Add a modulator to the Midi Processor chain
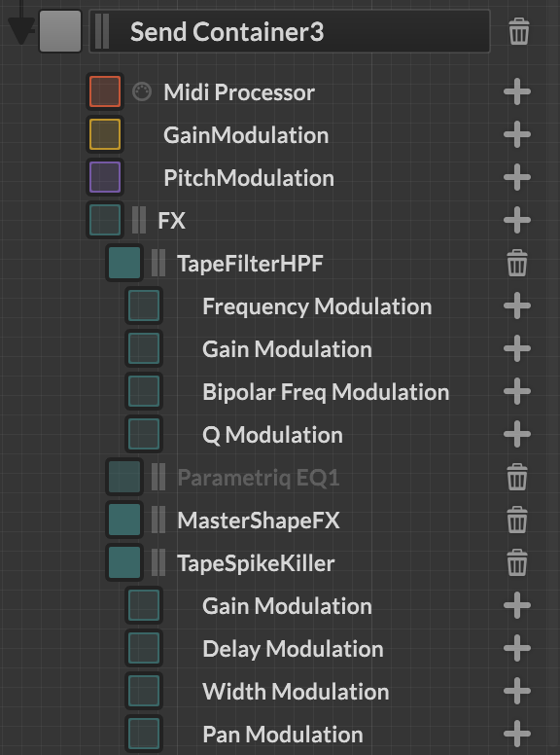The image size is (560, 755). tap(517, 91)
